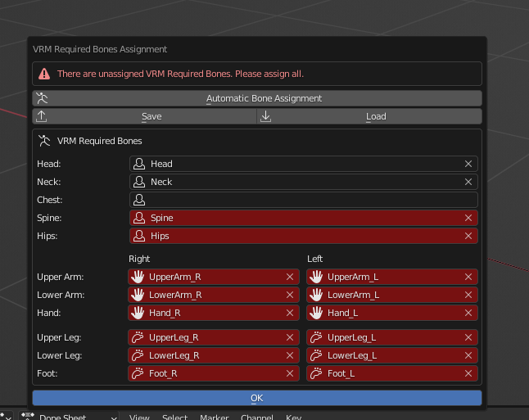Open the Key menu in Dope Sheet
The width and height of the screenshot is (529, 420).
[x=293, y=418]
